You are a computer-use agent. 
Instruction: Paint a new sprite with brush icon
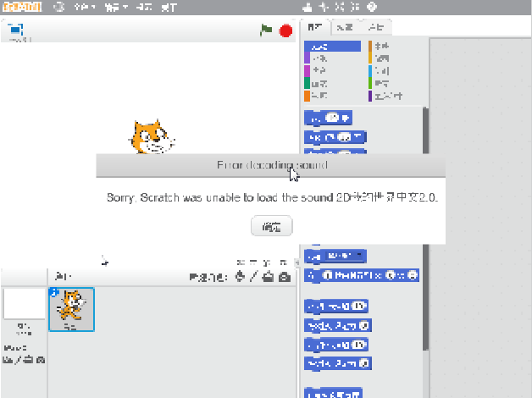point(254,277)
